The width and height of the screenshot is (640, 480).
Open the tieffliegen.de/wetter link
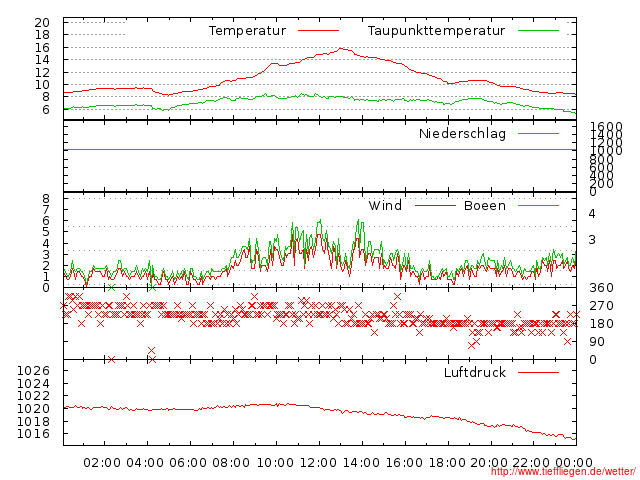(x=563, y=471)
